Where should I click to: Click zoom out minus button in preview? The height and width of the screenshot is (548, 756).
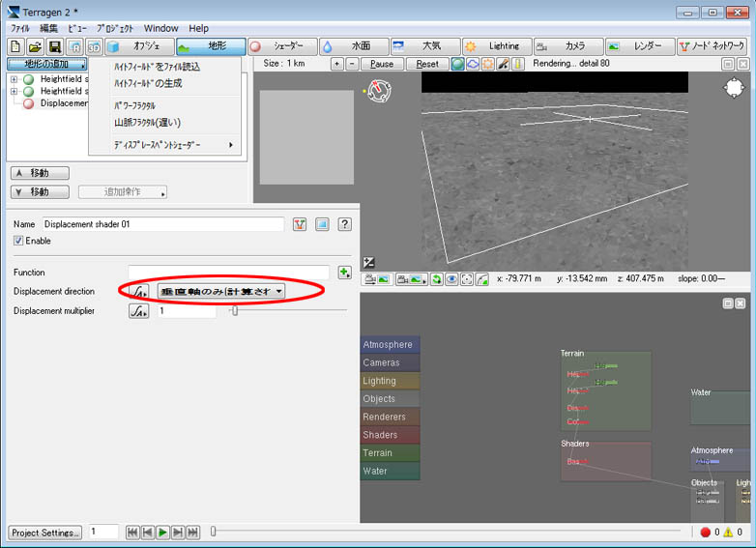pos(353,64)
